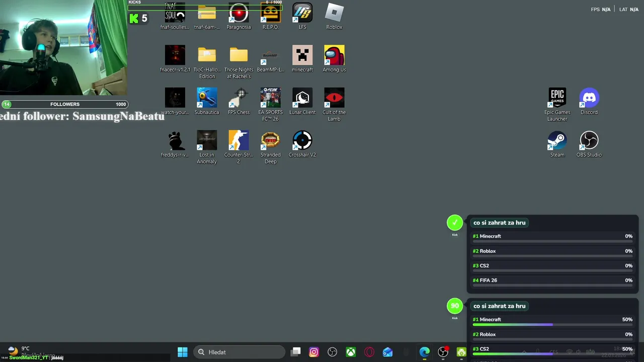Launch the Lost in Anomaly shortcut
Image resolution: width=644 pixels, height=362 pixels.
click(207, 147)
